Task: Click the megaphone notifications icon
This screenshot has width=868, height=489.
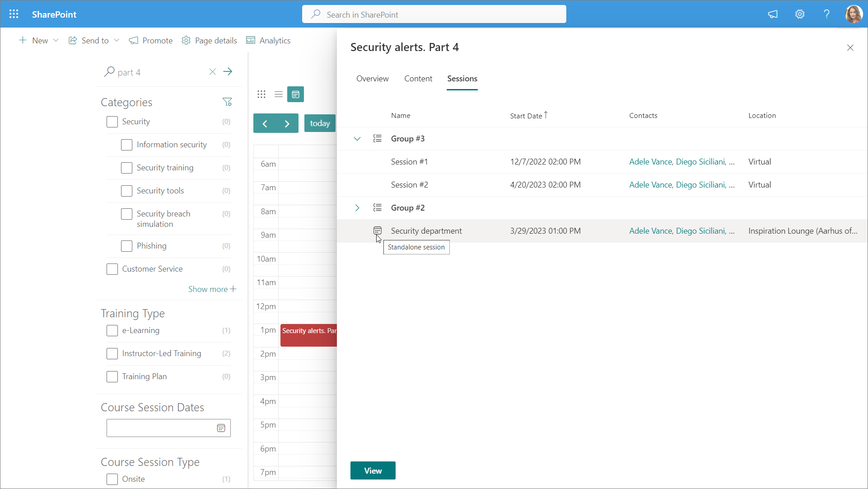Action: [x=773, y=14]
